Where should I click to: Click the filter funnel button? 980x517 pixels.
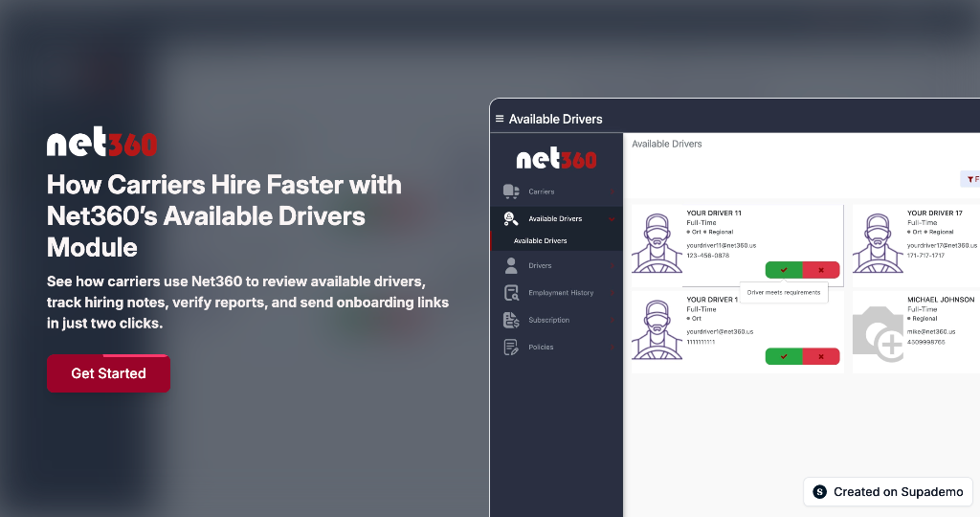[x=970, y=179]
